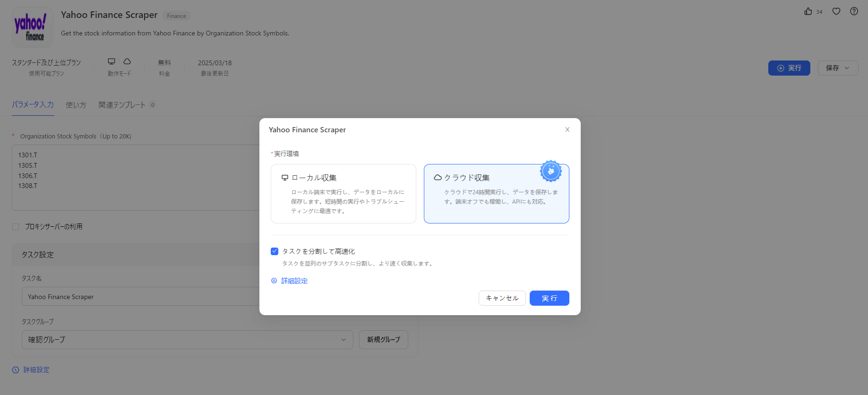The image size is (868, 395).
Task: Click the symbol 1306.T in the list
Action: [28, 176]
